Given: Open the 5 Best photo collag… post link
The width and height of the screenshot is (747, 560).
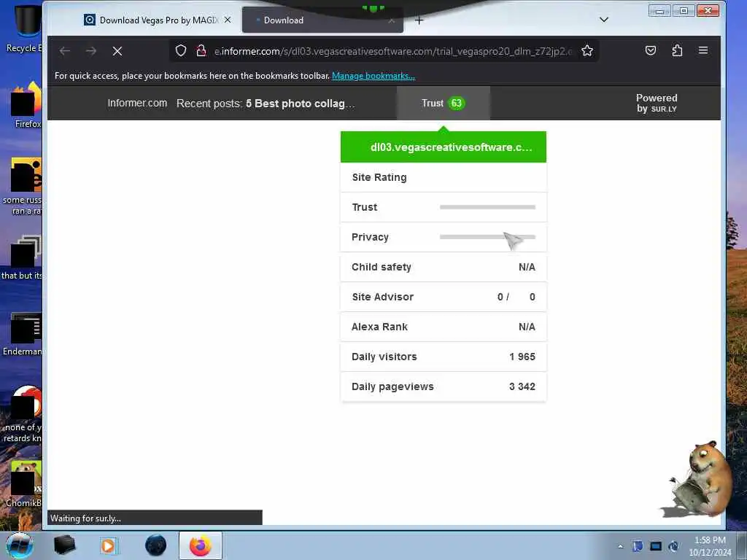Looking at the screenshot, I should pos(300,104).
